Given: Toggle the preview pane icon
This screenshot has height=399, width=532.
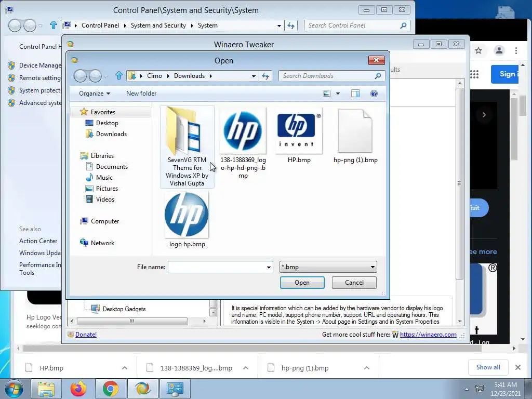Looking at the screenshot, I should pos(355,94).
